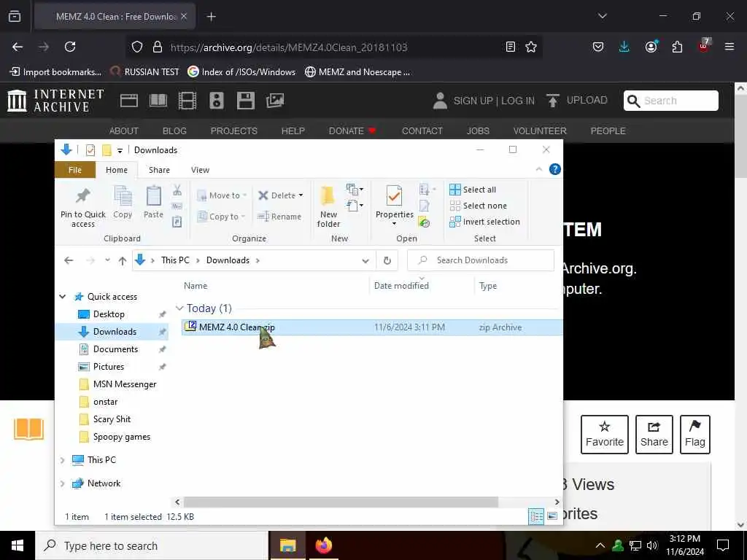The image size is (747, 560).
Task: Switch to the View ribbon tab
Action: (200, 170)
